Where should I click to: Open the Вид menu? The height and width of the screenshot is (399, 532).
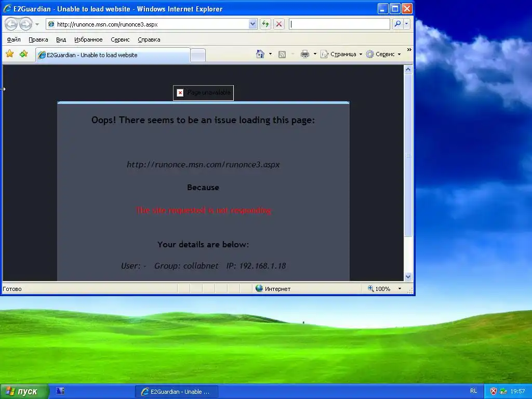tap(61, 39)
